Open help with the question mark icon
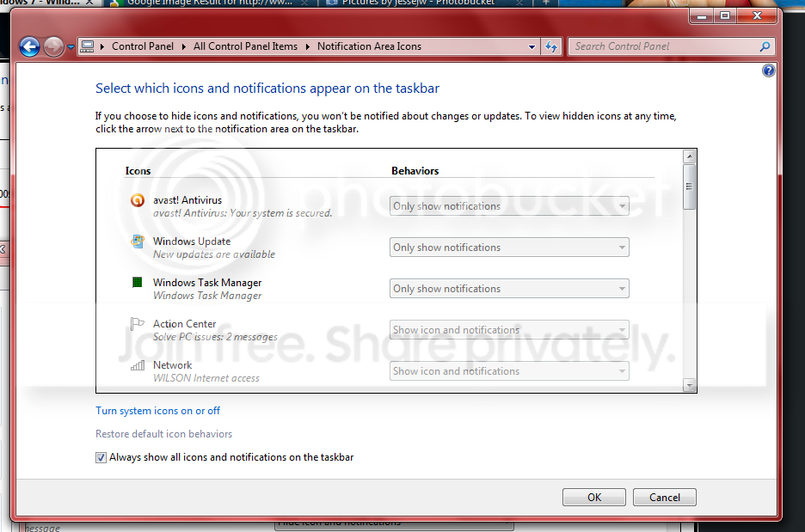 point(768,70)
